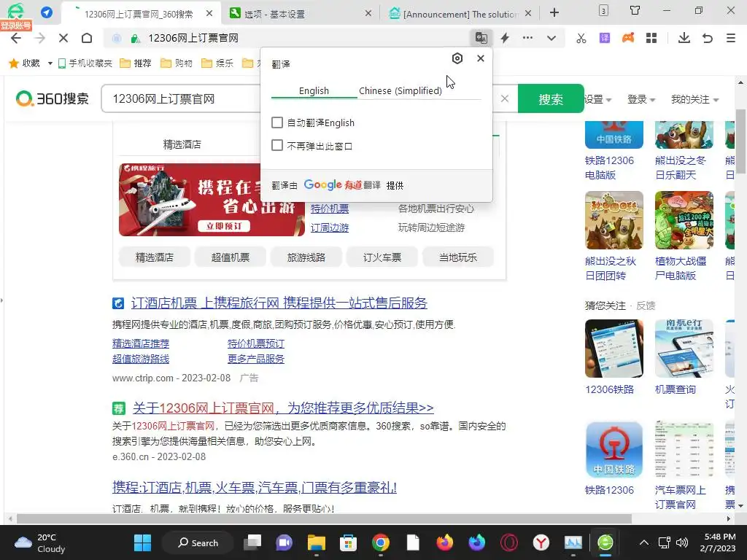Open the purple translate extension icon
This screenshot has width=747, height=560.
click(605, 38)
